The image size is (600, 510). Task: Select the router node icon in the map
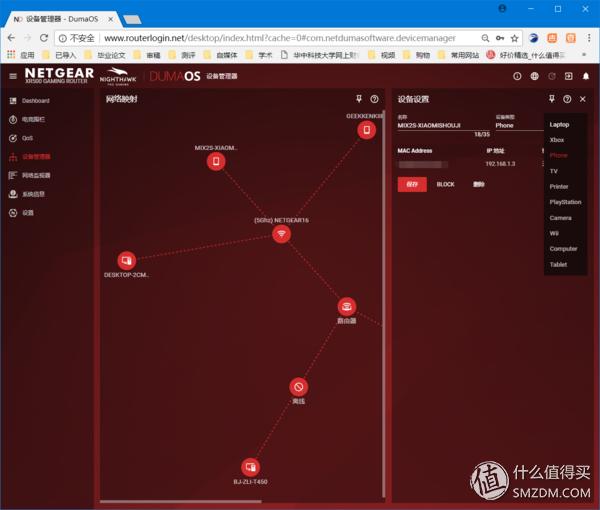(347, 306)
